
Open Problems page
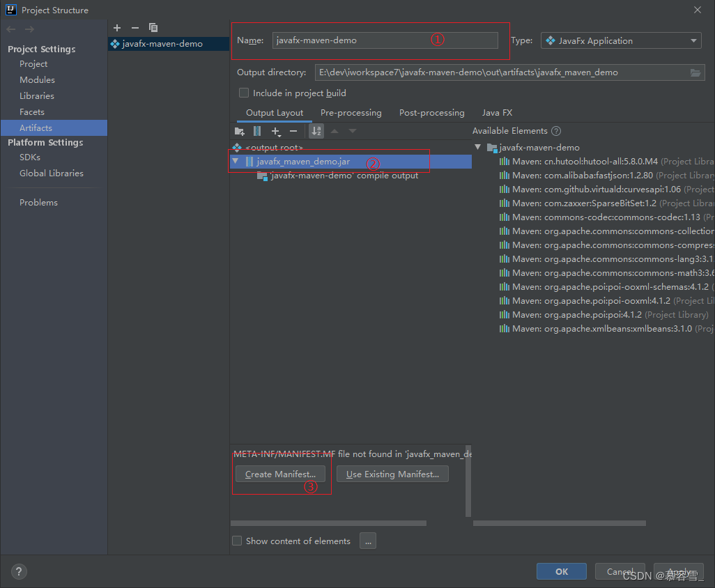pyautogui.click(x=38, y=202)
